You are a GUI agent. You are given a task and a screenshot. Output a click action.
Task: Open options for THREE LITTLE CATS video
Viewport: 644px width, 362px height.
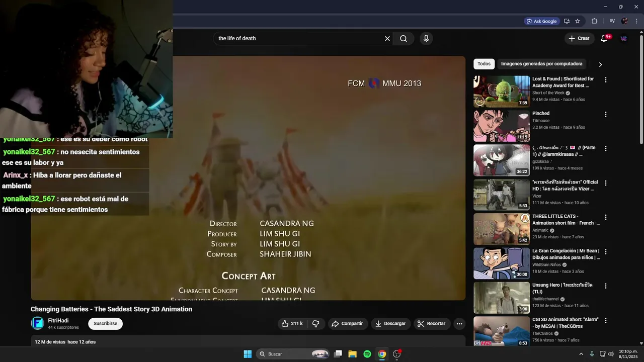tap(605, 217)
